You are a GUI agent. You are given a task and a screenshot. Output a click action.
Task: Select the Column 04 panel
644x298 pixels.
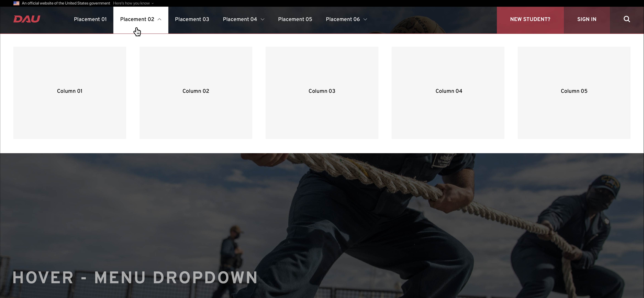448,93
